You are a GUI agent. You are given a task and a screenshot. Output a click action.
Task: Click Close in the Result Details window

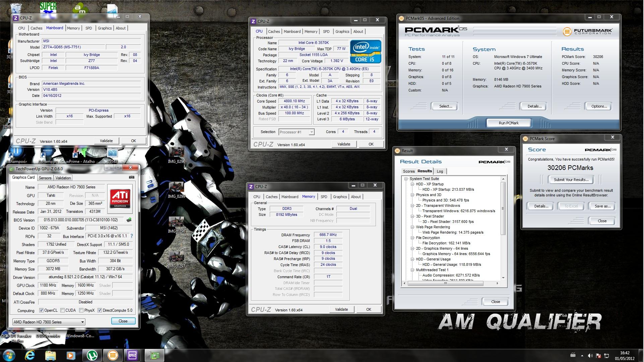point(495,302)
